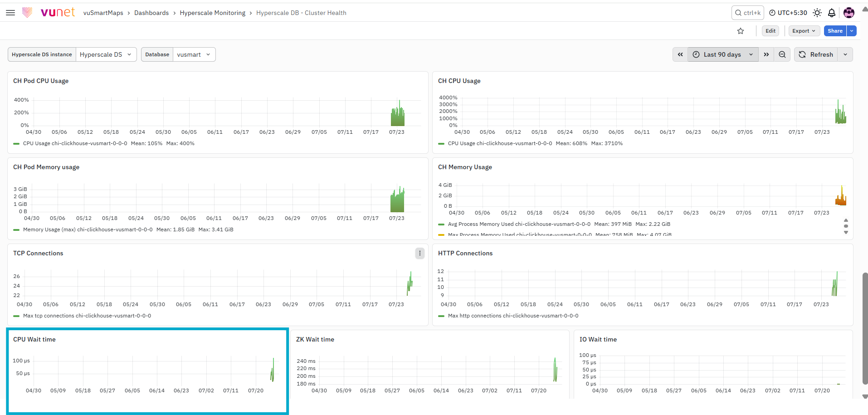Open the hamburger navigation menu
868x415 pixels.
pos(10,13)
